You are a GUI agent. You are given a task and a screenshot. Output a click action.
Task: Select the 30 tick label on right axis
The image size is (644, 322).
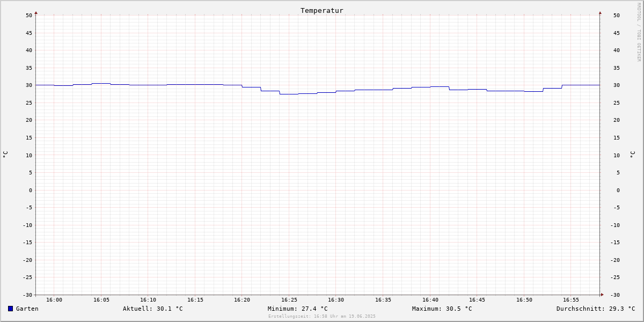[x=617, y=85]
